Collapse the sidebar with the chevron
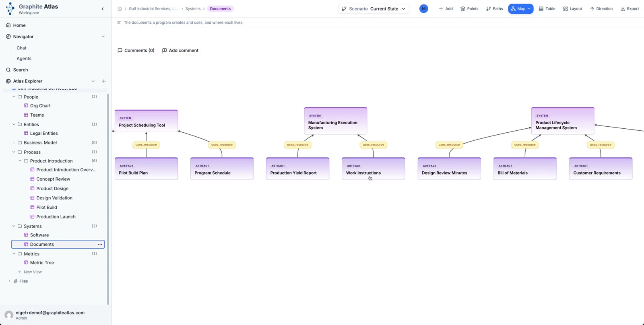The image size is (644, 325). click(x=103, y=9)
